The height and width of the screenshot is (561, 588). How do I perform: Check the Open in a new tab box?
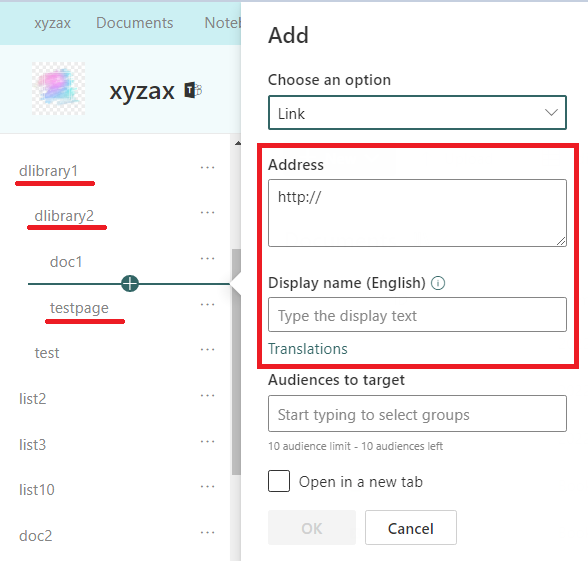click(279, 481)
